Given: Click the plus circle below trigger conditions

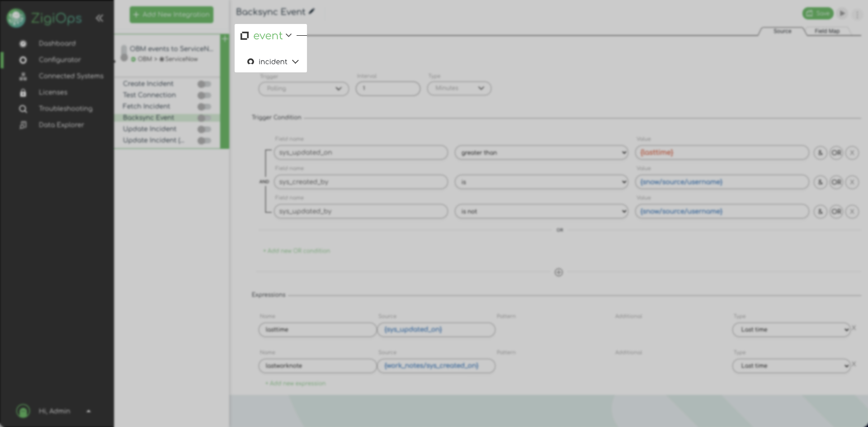Looking at the screenshot, I should (559, 272).
